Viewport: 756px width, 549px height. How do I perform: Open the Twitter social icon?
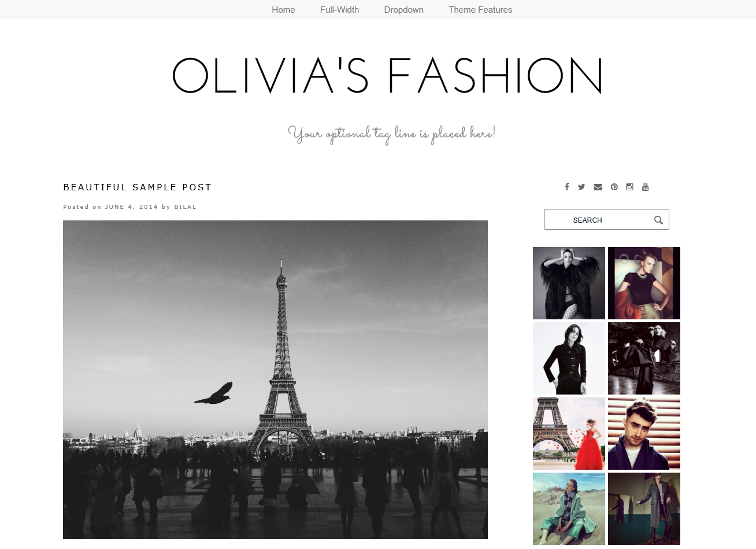click(581, 187)
